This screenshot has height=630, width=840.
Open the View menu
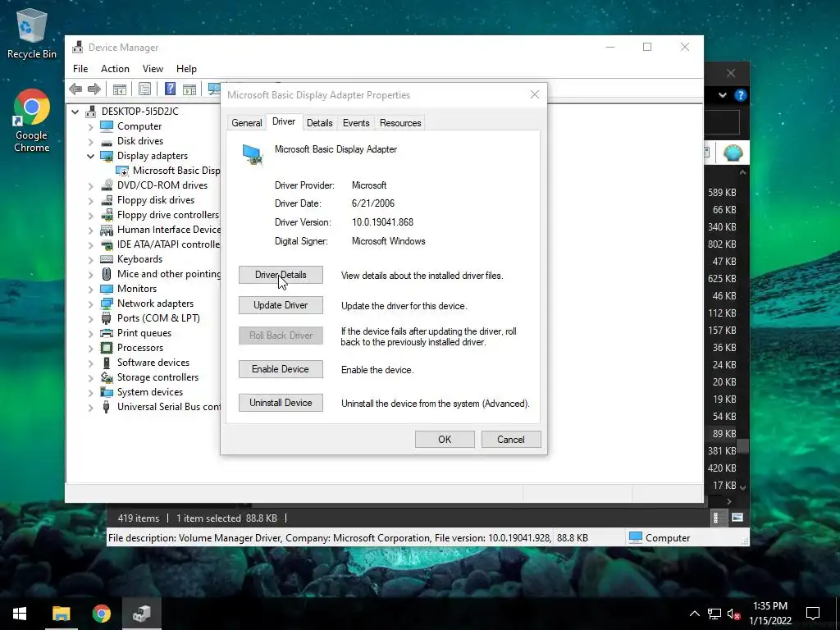click(153, 69)
